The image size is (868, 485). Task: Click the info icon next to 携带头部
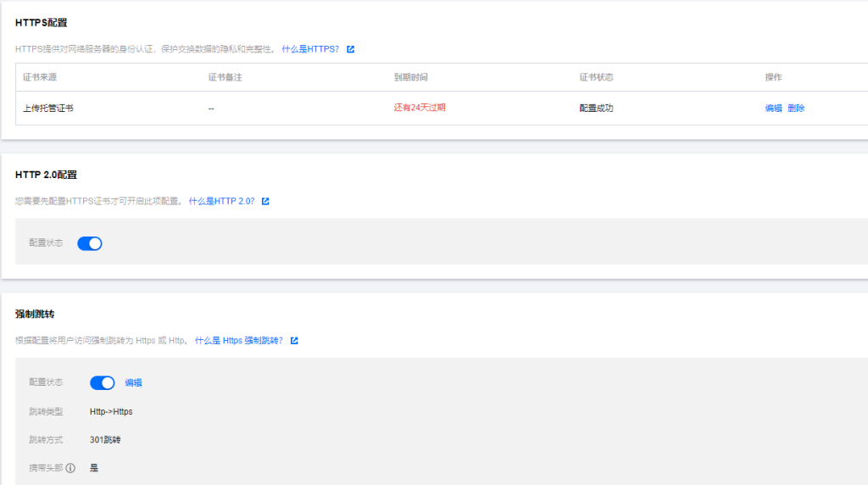(70, 468)
